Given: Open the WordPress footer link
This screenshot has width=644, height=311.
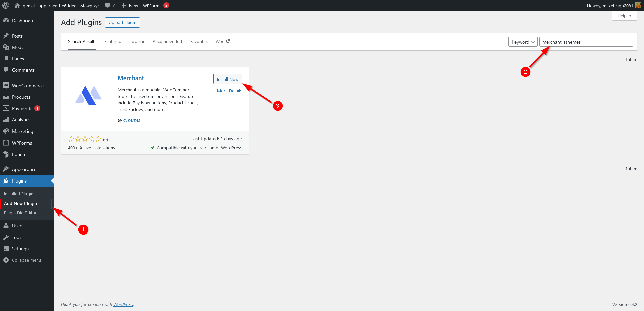Looking at the screenshot, I should pyautogui.click(x=123, y=304).
